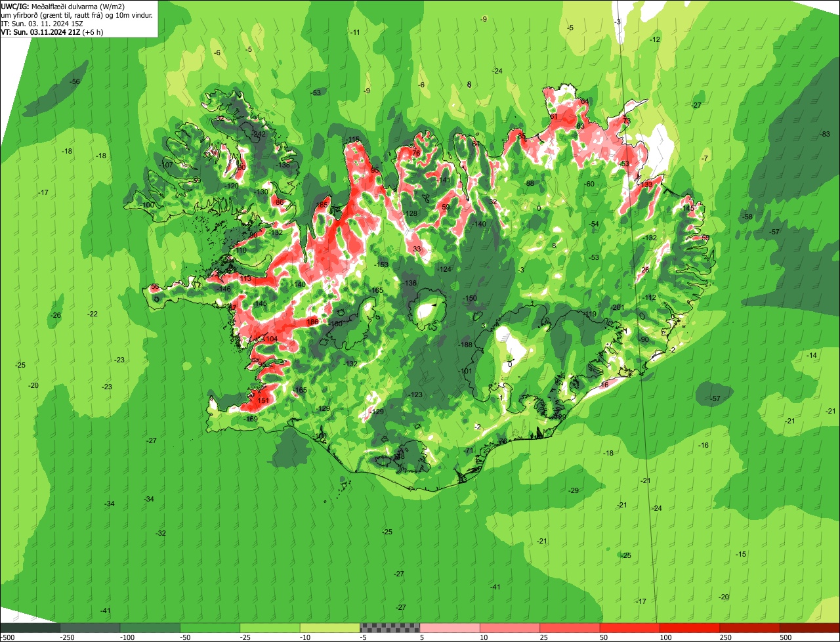Click the '-153' value on the map
840x642 pixels.
tap(381, 265)
